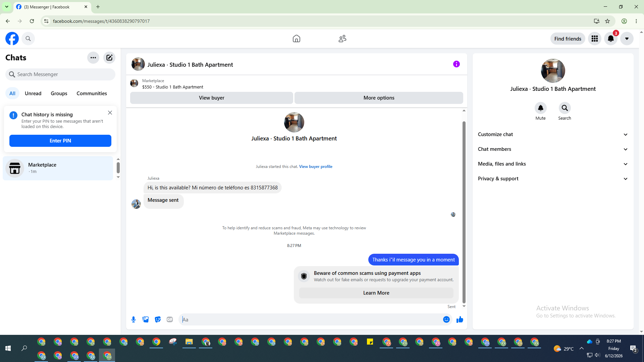Open the apartment listing thumbnail in right panel
Viewport: 644px width, 362px height.
(553, 71)
